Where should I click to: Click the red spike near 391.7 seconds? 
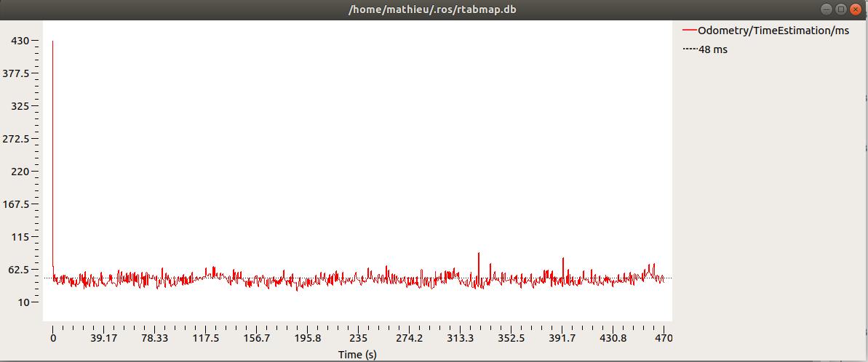pos(562,260)
